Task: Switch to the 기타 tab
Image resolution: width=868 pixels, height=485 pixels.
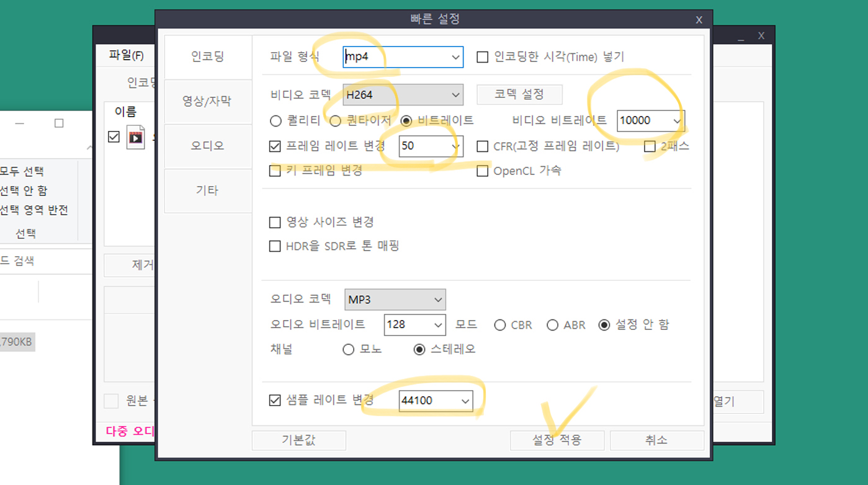Action: pos(208,190)
